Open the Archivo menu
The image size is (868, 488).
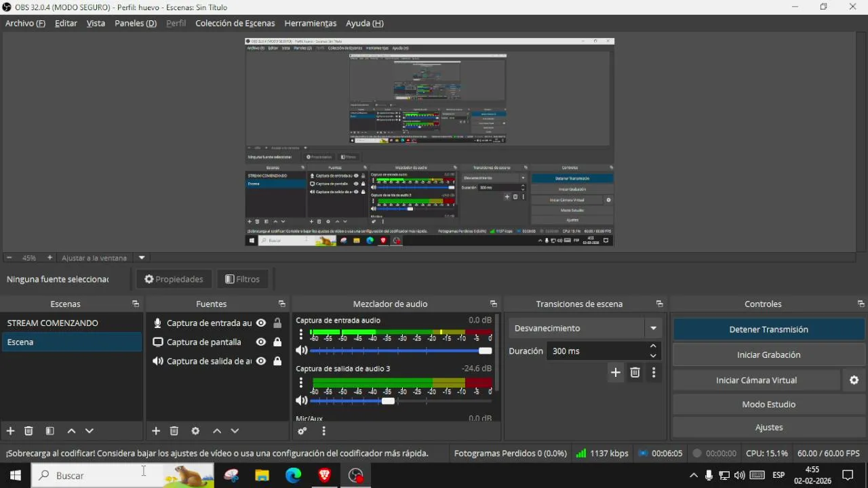click(x=25, y=23)
